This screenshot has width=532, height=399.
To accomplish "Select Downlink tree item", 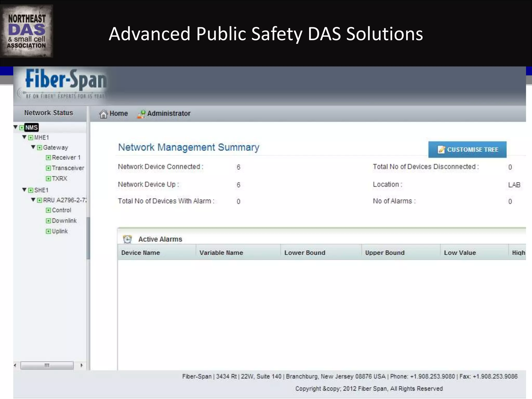I will (64, 221).
